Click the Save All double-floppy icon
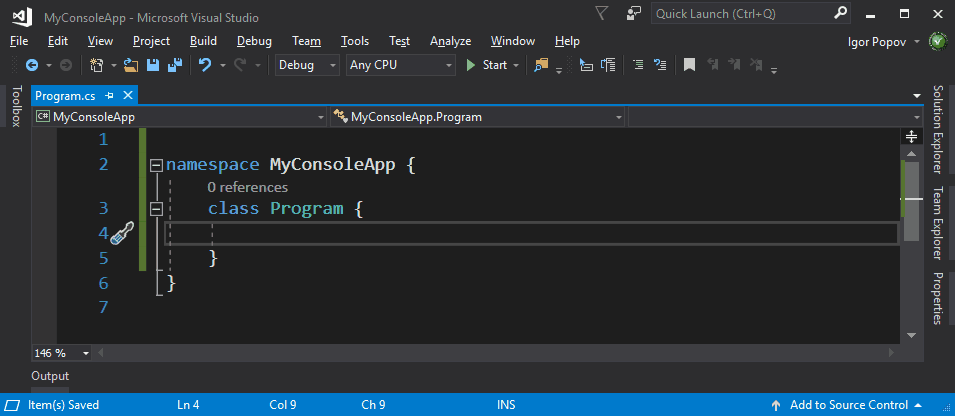 175,65
